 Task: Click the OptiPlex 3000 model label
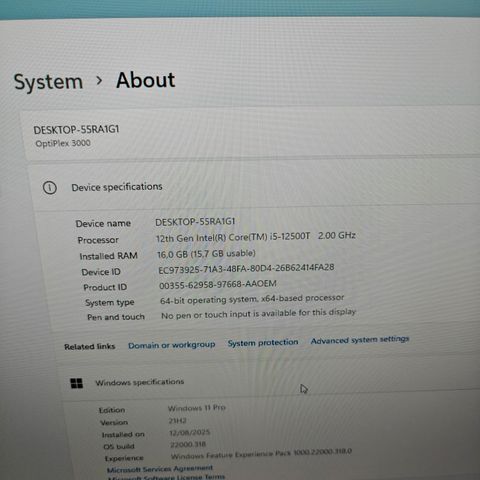[63, 143]
